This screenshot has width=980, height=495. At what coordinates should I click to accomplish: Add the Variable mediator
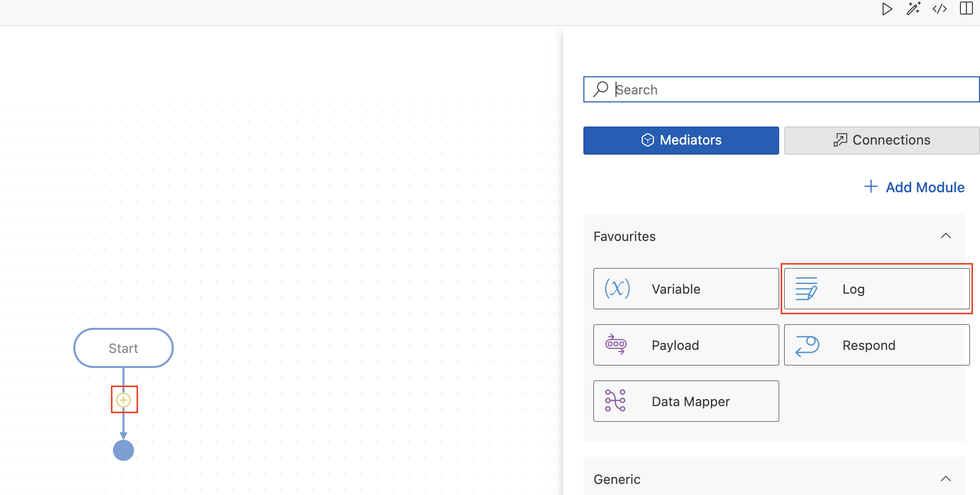click(686, 289)
